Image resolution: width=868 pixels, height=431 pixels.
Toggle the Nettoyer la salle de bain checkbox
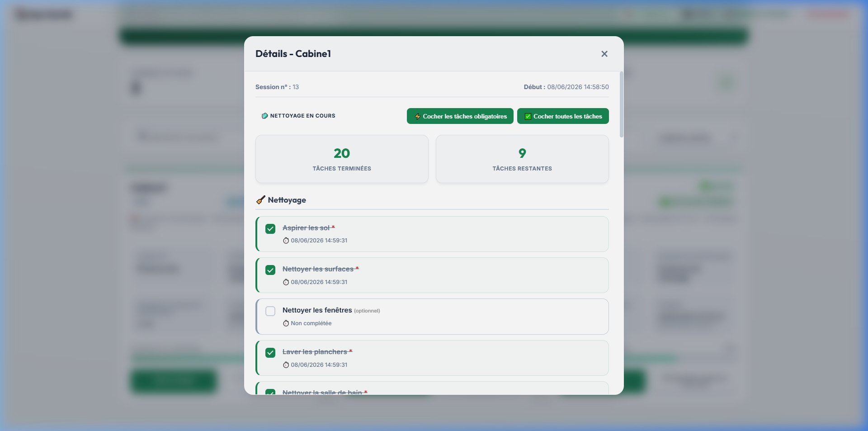pos(270,392)
